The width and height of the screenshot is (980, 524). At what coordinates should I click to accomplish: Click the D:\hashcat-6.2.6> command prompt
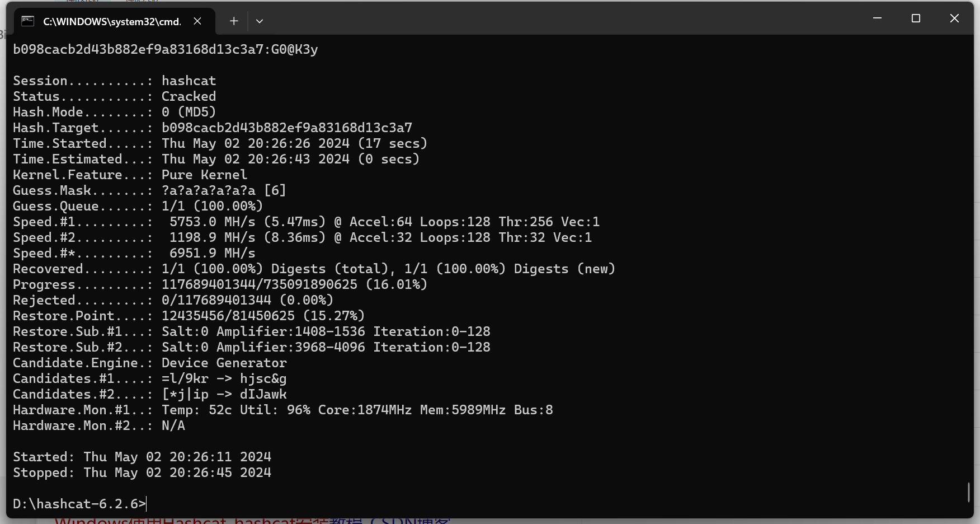[x=79, y=504]
